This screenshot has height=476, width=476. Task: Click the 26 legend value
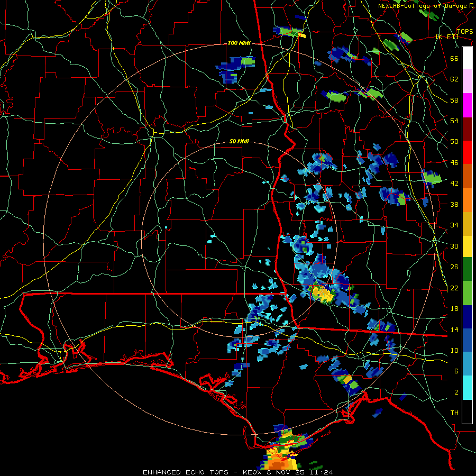click(454, 267)
